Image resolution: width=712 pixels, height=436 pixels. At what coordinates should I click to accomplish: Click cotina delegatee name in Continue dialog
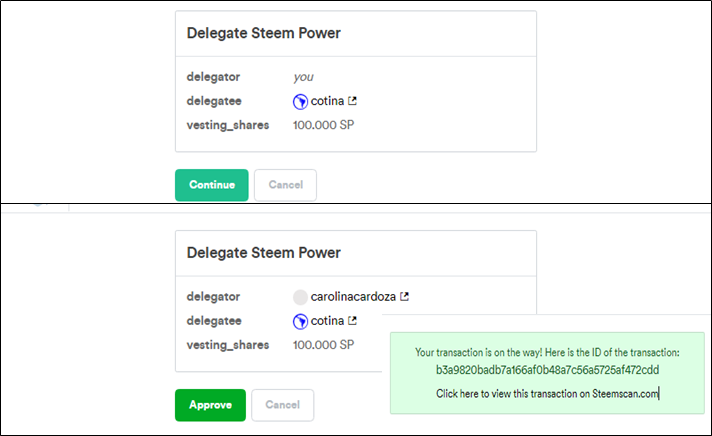pyautogui.click(x=327, y=101)
